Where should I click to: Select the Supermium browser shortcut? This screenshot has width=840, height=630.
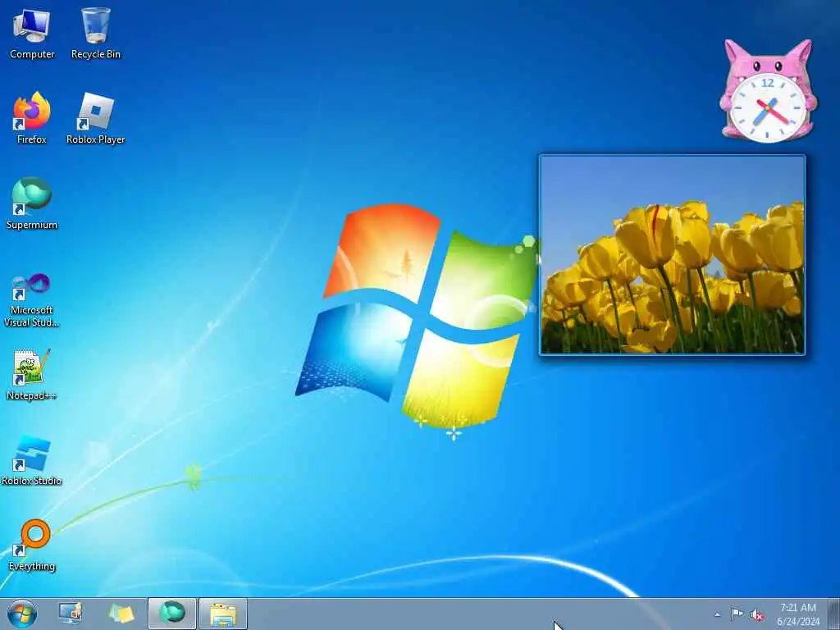click(32, 203)
